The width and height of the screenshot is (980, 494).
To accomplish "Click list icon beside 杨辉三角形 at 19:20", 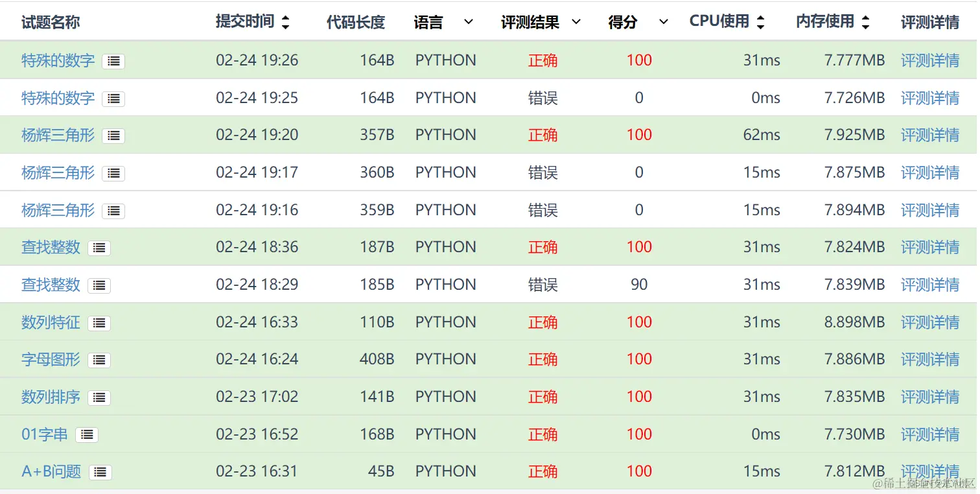I will coord(113,135).
